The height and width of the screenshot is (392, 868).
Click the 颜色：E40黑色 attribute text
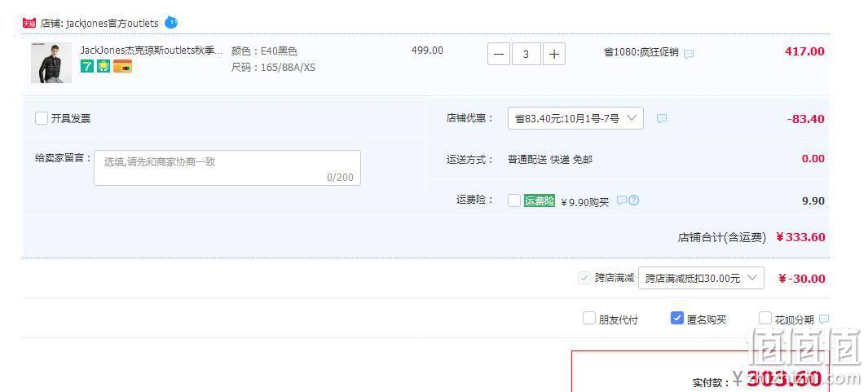pyautogui.click(x=265, y=51)
